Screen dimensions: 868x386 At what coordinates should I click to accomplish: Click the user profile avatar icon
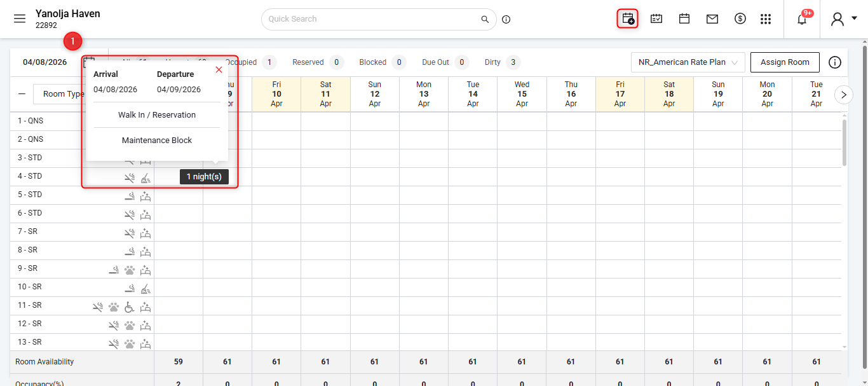(837, 19)
